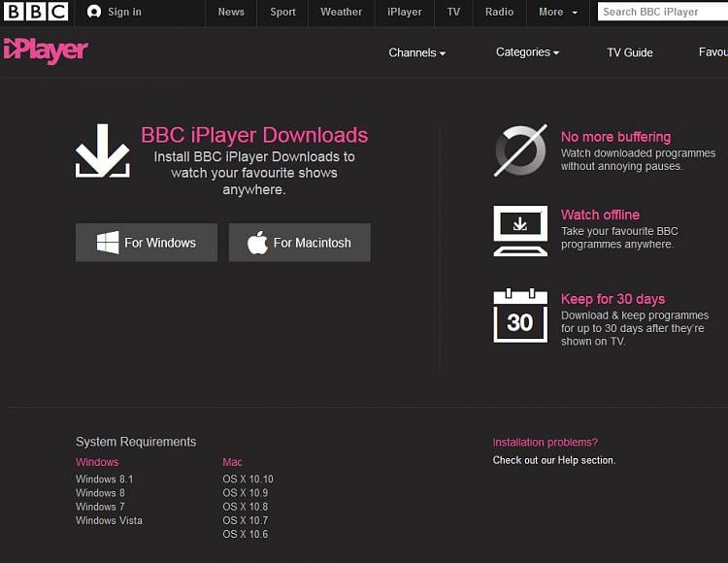Click the Sign in account icon
The image size is (728, 563).
pyautogui.click(x=94, y=12)
